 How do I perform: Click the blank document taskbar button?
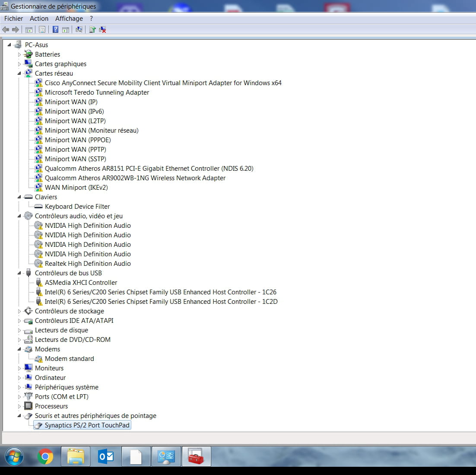click(136, 456)
